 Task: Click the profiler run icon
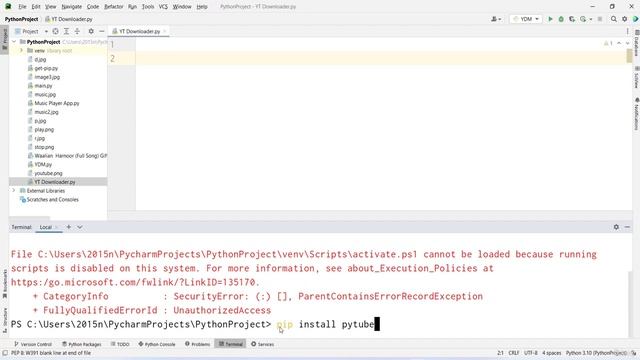pyautogui.click(x=583, y=19)
